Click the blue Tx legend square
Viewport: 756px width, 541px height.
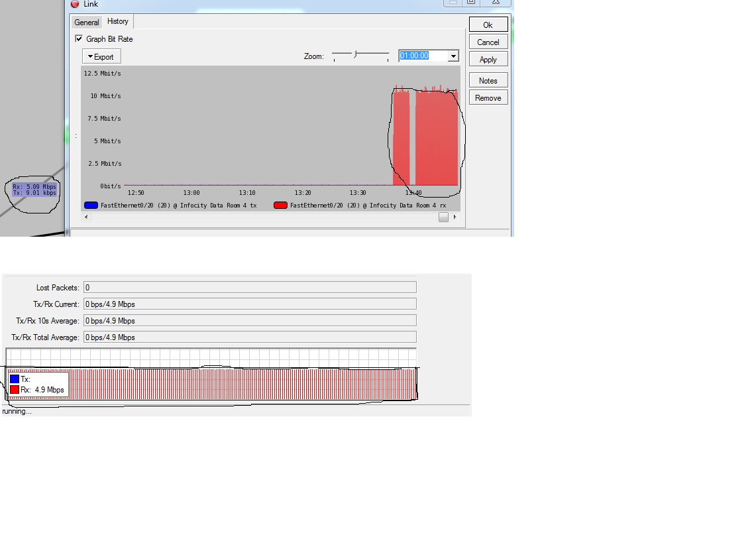pyautogui.click(x=15, y=379)
